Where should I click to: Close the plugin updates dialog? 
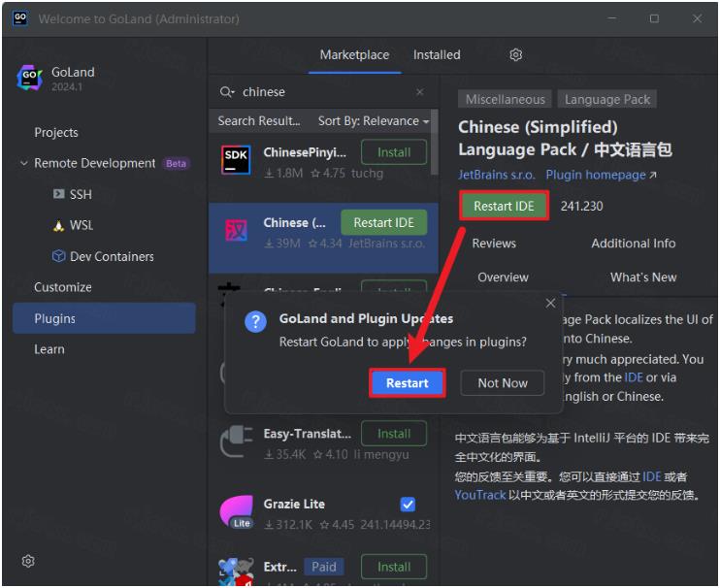click(550, 303)
